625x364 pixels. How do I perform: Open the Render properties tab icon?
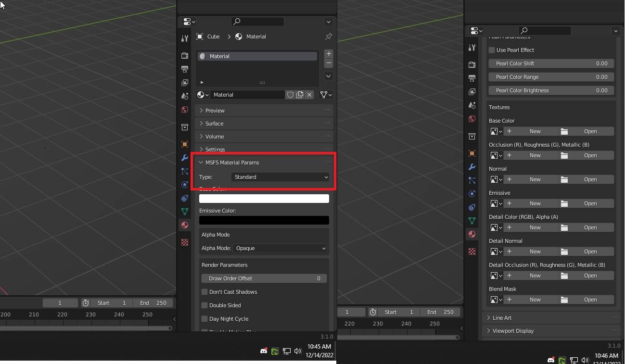point(185,56)
